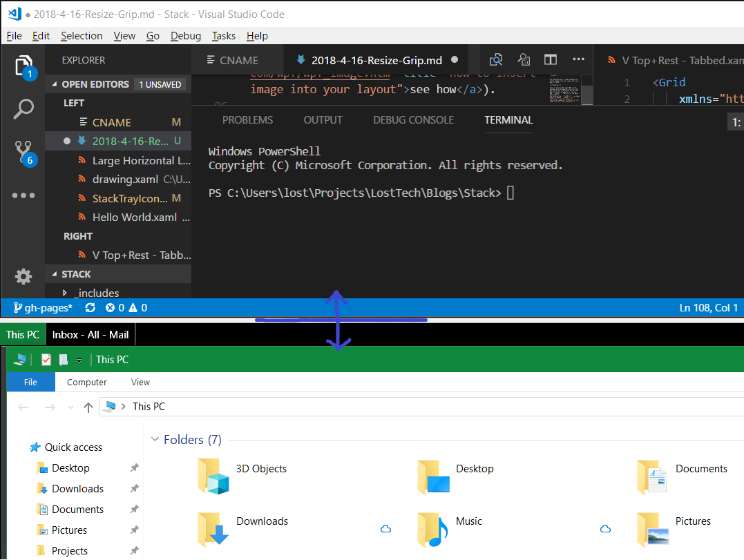Screen dimensions: 744x560
Task: Open the Pictures folder in Folders section
Action: tap(674, 528)
